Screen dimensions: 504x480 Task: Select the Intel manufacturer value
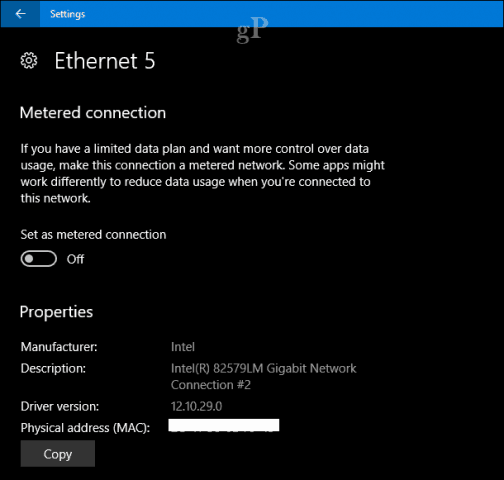[183, 347]
